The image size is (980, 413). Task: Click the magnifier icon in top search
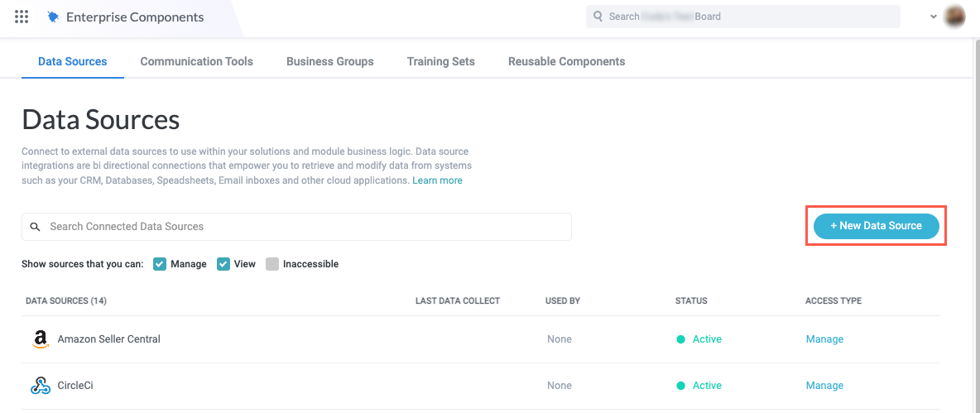598,17
